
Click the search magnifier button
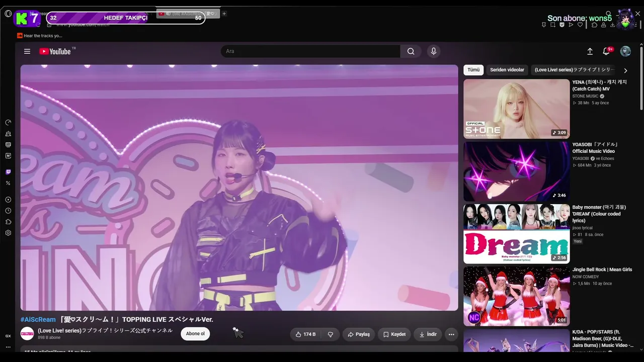pos(411,51)
